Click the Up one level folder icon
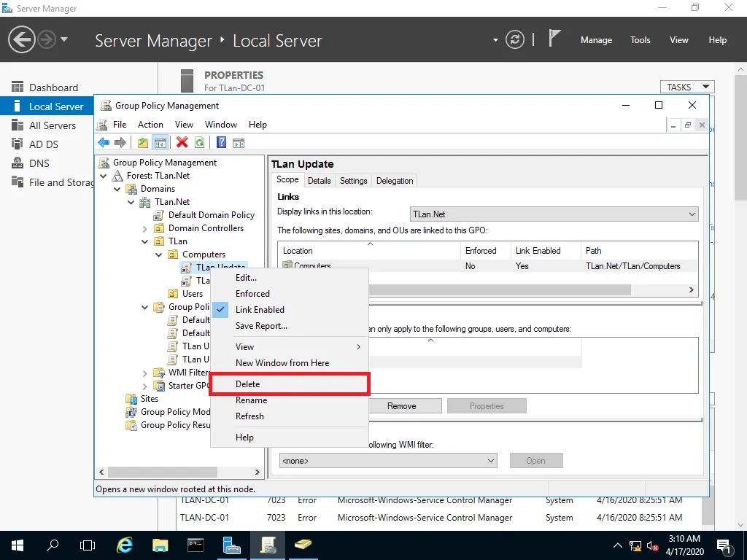Screen dimensions: 747x560 coord(142,142)
